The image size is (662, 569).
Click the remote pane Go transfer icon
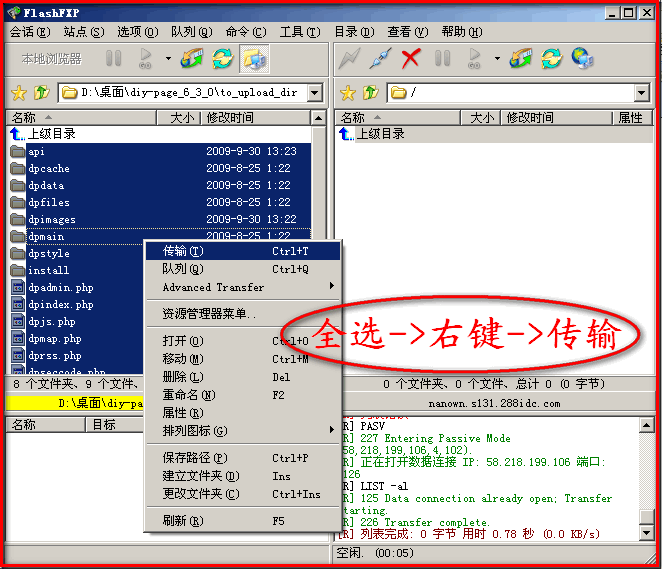474,59
